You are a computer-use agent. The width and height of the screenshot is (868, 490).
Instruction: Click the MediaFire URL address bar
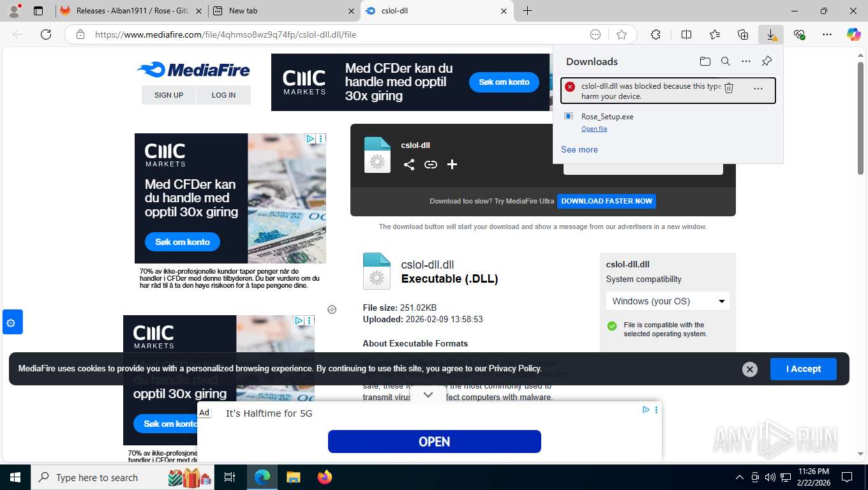point(338,34)
